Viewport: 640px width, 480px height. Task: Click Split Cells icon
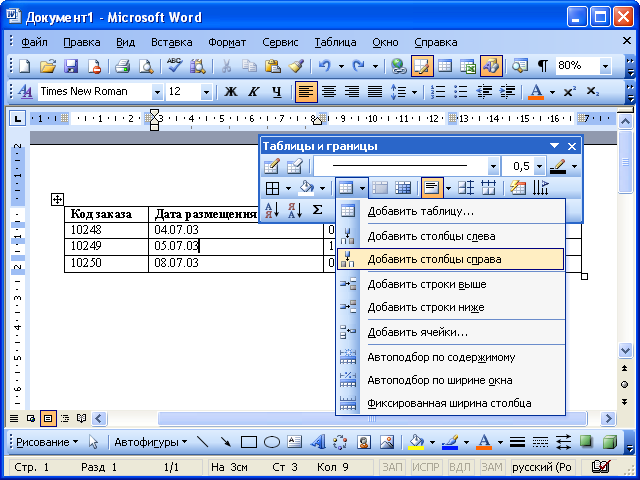tap(403, 188)
